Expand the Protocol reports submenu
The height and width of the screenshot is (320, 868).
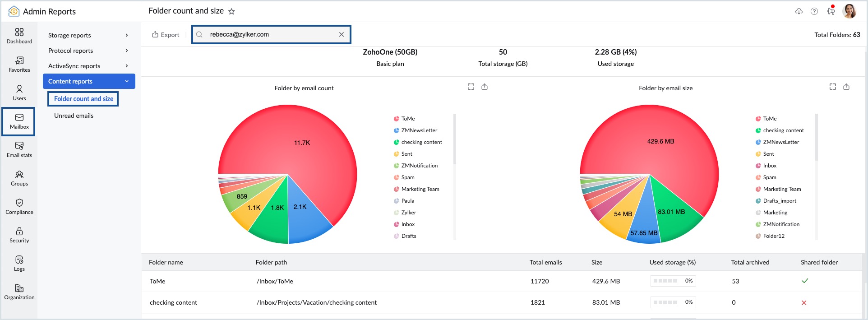(89, 51)
